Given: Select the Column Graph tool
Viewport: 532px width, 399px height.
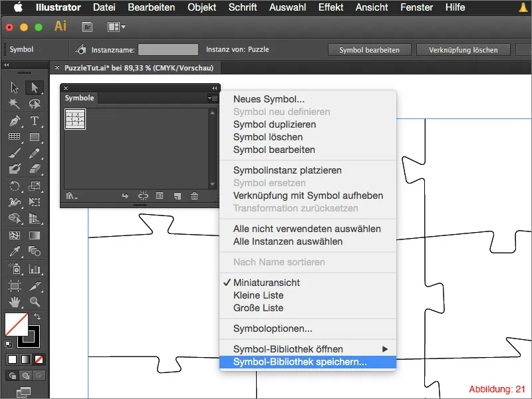Looking at the screenshot, I should coord(35,269).
